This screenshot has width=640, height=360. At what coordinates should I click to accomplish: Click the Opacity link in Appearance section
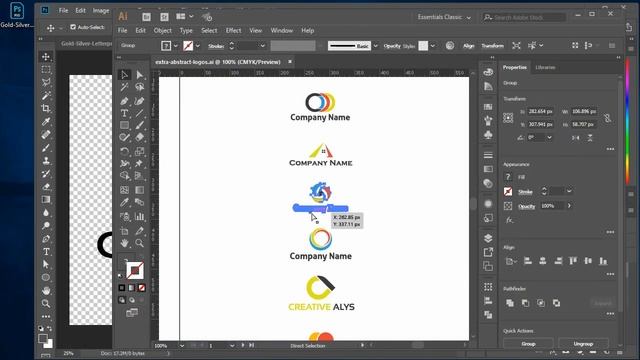[x=527, y=206]
